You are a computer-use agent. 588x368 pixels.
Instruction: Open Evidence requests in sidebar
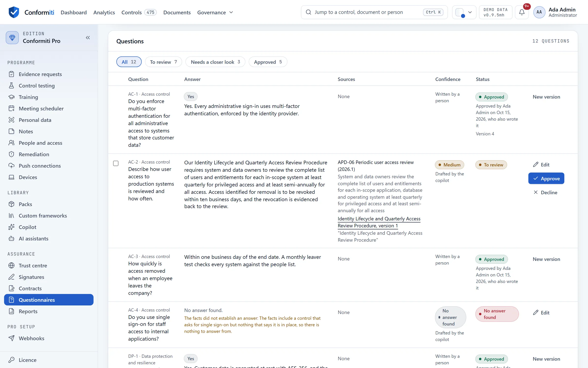pyautogui.click(x=49, y=74)
